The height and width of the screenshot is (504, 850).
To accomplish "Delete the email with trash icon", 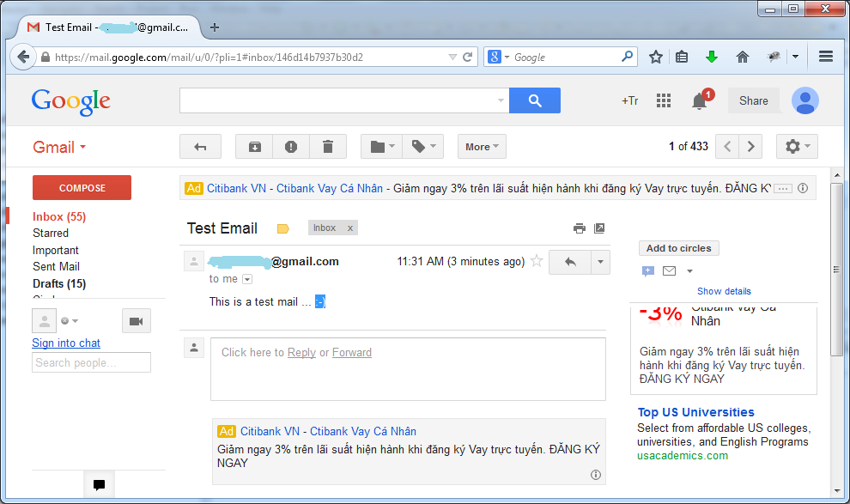I will pos(328,146).
